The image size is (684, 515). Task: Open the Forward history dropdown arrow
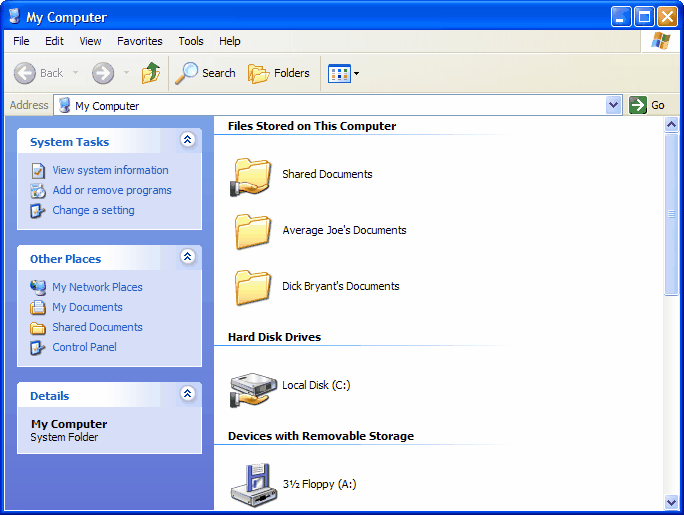click(x=127, y=72)
